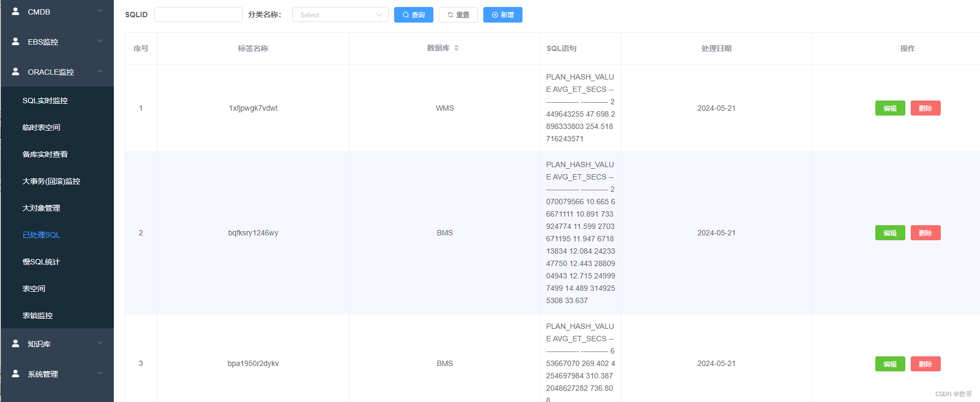Focus the SQLID input field
980x402 pixels.
click(x=198, y=15)
